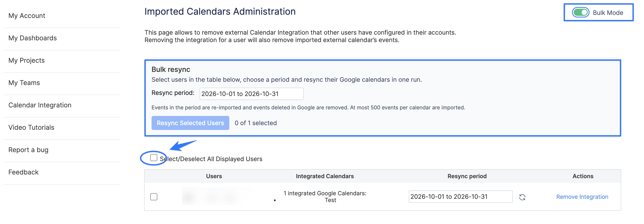Click the Remove Integration link

point(582,197)
